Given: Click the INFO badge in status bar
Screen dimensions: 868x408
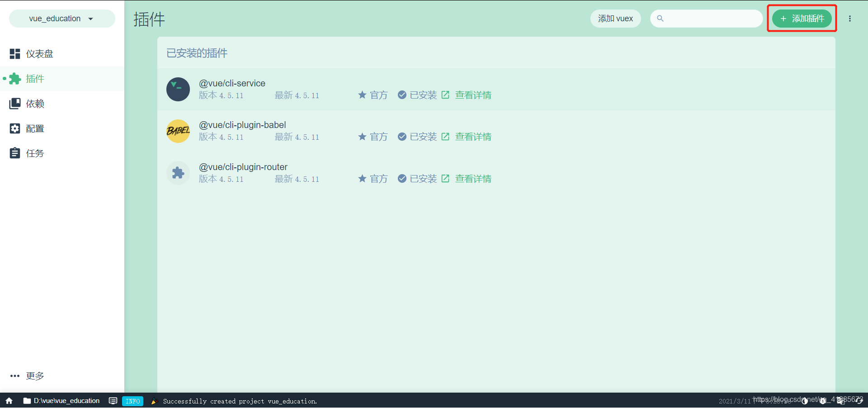Looking at the screenshot, I should [x=132, y=401].
